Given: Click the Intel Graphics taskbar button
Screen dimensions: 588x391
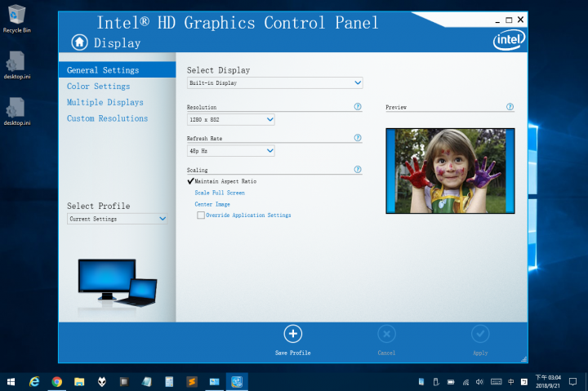Looking at the screenshot, I should pos(237,382).
